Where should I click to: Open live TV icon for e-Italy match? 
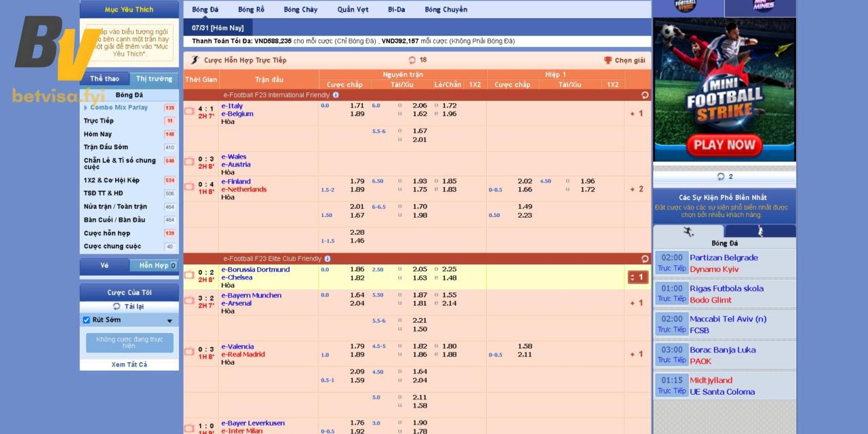pos(189,111)
